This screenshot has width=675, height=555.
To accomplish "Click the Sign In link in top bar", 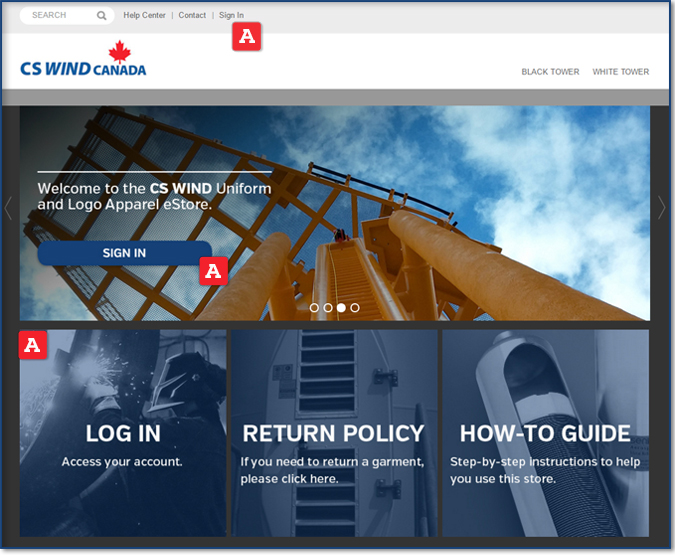I will (231, 16).
